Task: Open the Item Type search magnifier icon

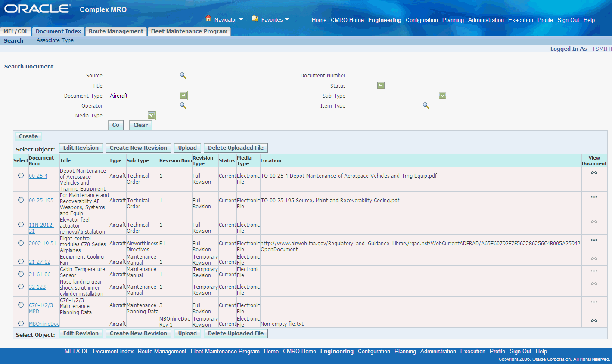Action: click(x=426, y=106)
